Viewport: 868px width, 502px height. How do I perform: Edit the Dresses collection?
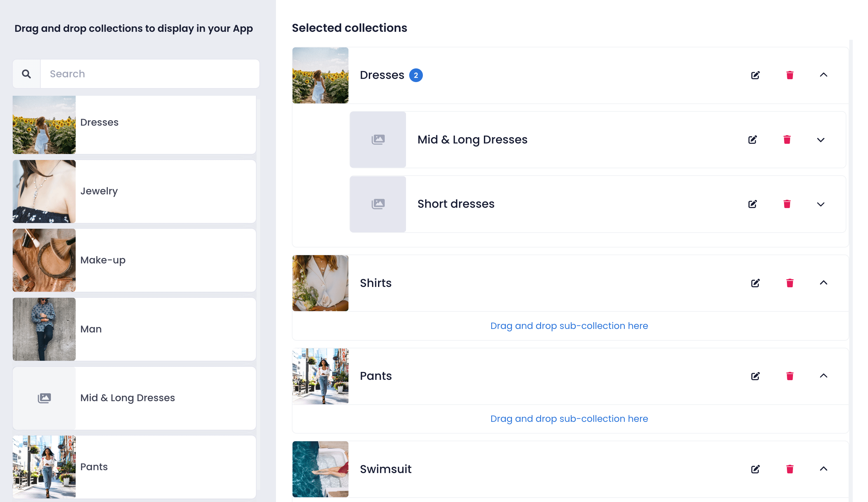[x=755, y=75]
